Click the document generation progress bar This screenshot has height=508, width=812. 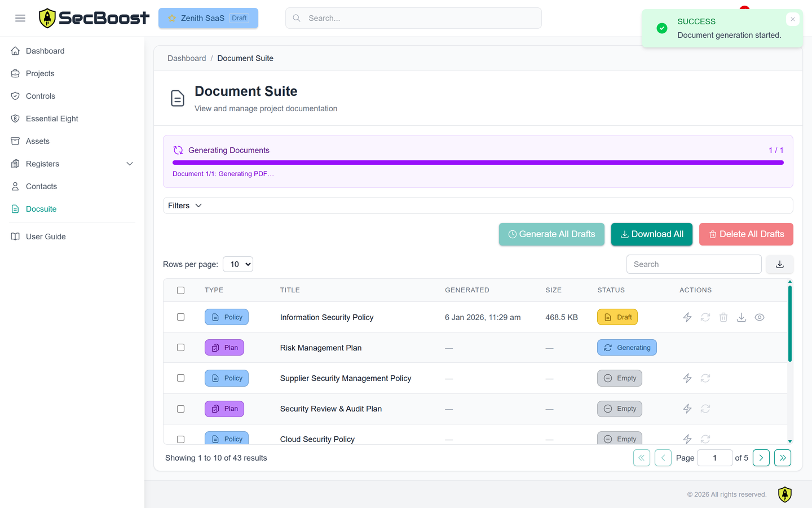pos(478,162)
